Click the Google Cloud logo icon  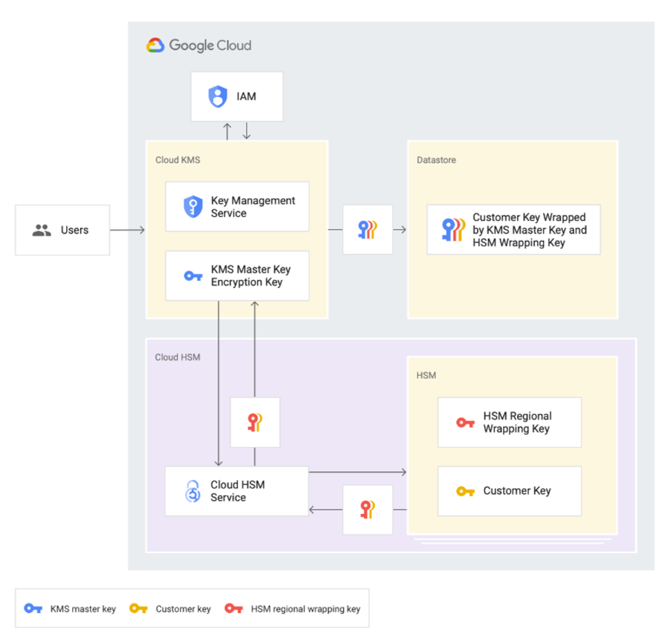pyautogui.click(x=155, y=45)
